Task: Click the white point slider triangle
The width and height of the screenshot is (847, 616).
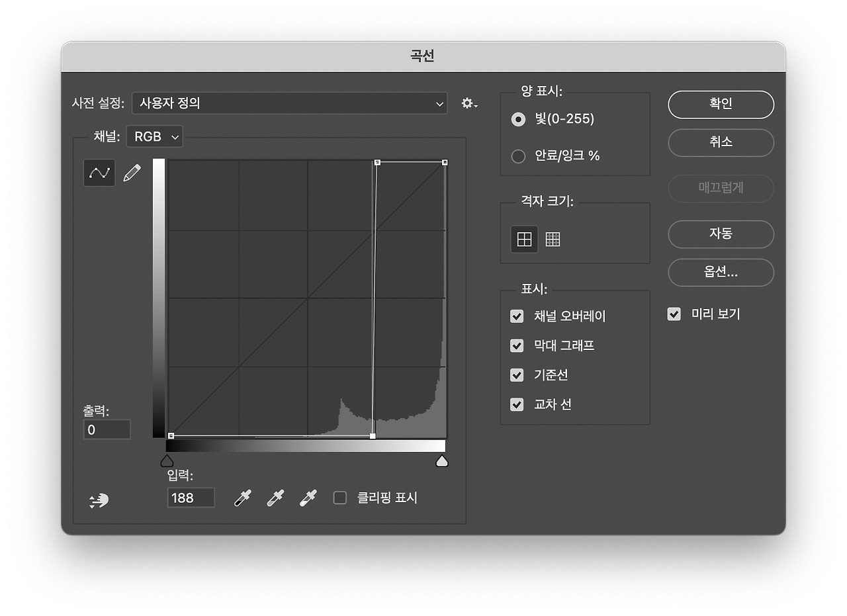Action: (442, 461)
